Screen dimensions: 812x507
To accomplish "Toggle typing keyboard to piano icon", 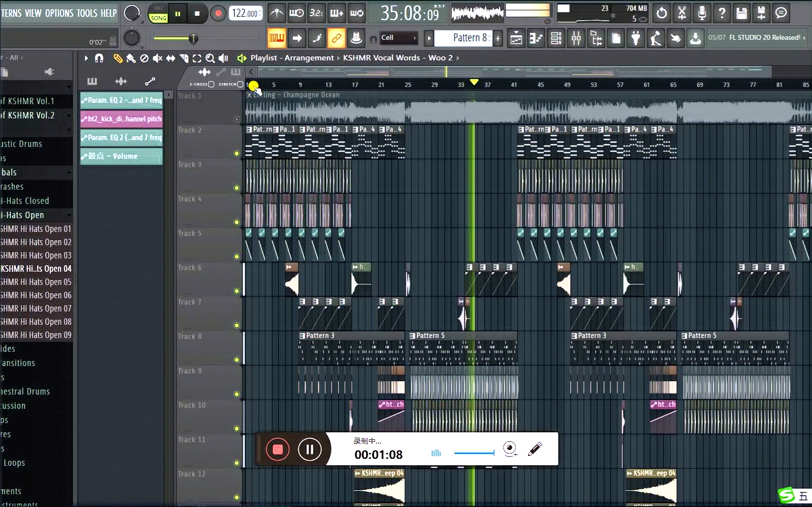I will point(277,38).
